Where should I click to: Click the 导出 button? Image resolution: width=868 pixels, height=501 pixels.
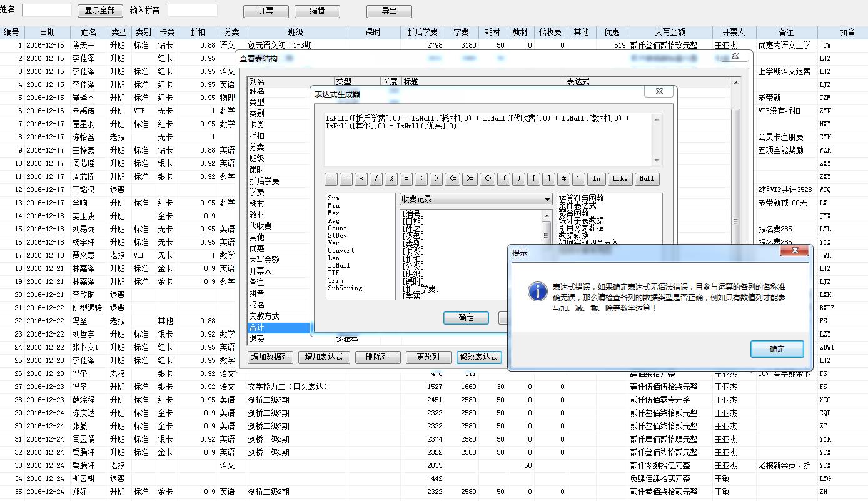389,11
